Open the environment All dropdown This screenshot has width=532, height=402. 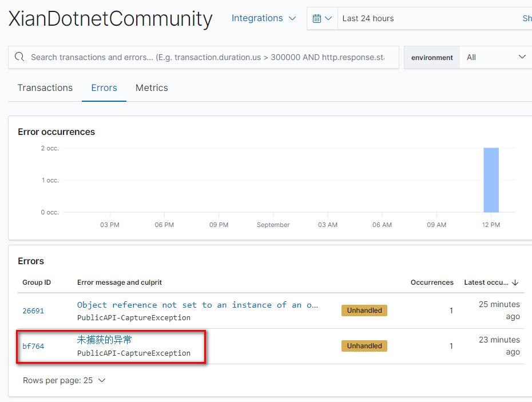496,57
